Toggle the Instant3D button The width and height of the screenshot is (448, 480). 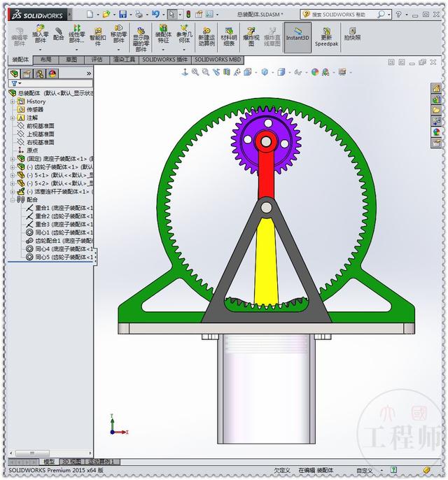[x=297, y=37]
